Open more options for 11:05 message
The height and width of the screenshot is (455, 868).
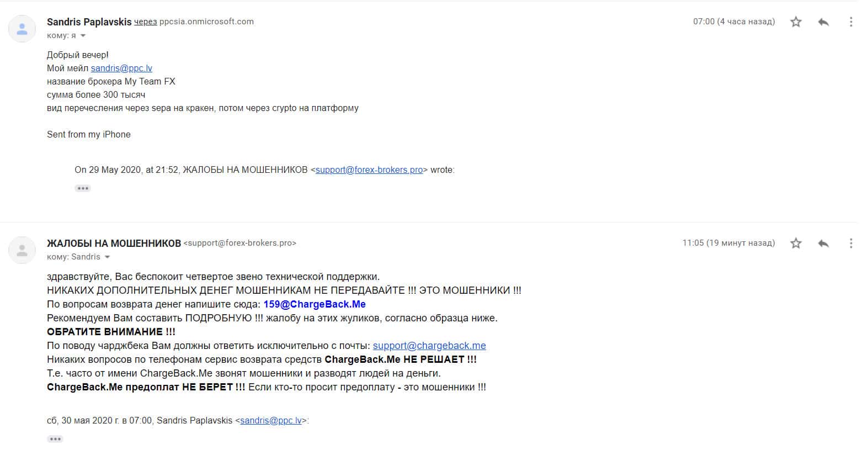851,244
